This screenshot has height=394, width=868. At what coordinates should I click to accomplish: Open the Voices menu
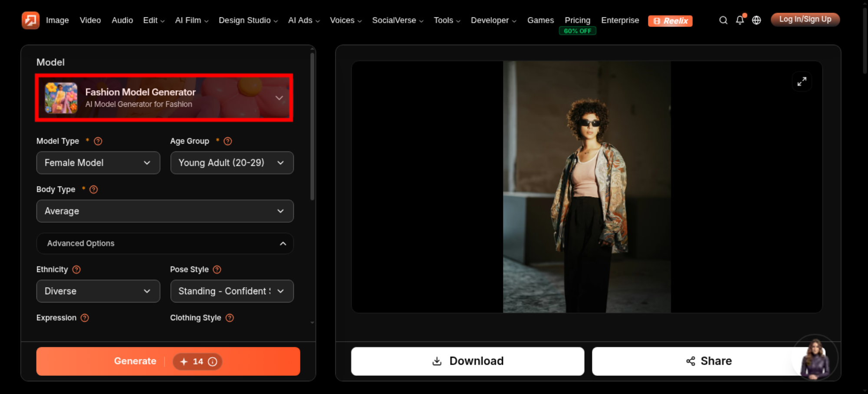(345, 20)
